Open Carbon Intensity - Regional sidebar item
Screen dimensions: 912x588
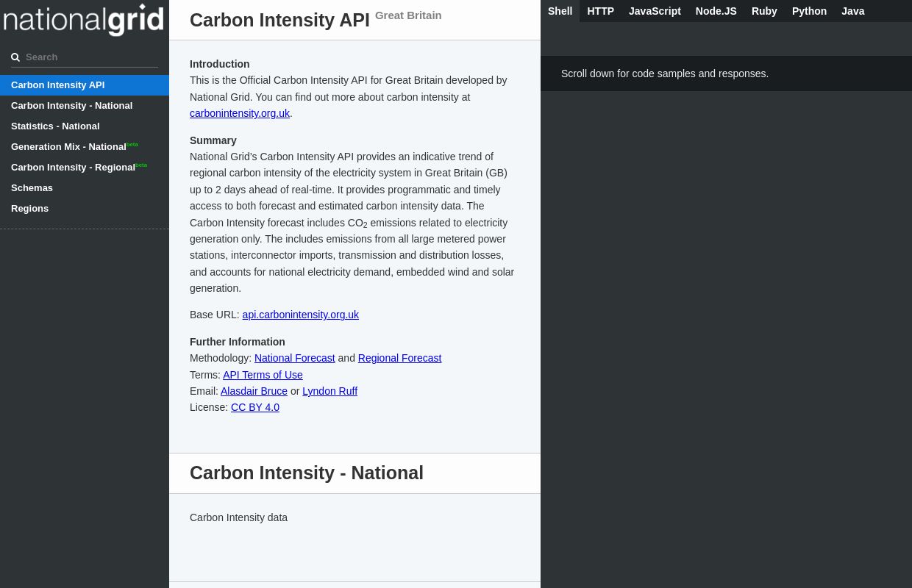85,168
